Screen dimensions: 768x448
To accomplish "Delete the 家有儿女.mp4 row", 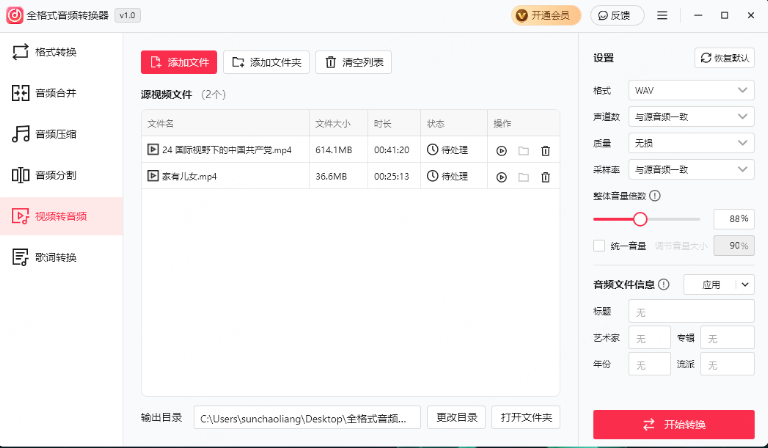I will (x=546, y=177).
